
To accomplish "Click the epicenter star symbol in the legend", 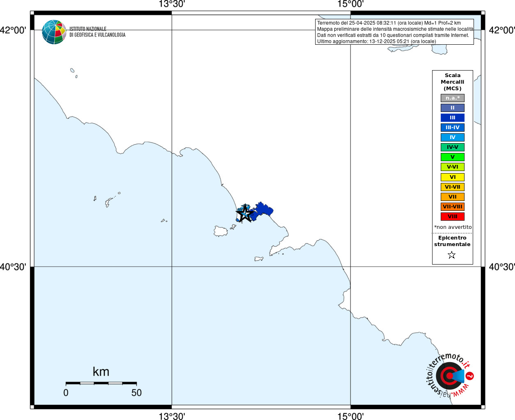I will (x=452, y=255).
